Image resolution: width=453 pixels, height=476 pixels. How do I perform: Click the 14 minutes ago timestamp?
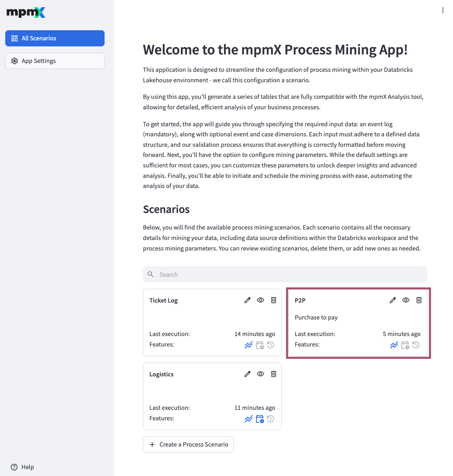pyautogui.click(x=255, y=334)
